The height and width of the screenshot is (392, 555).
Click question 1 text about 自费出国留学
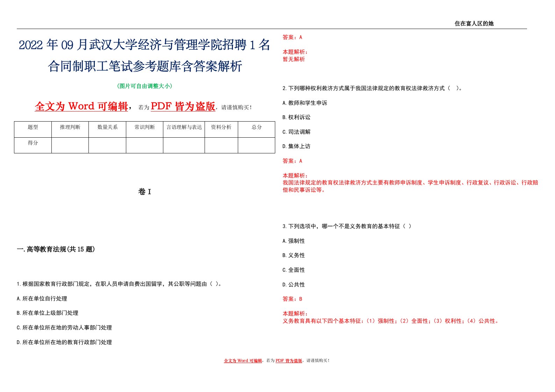click(x=120, y=284)
